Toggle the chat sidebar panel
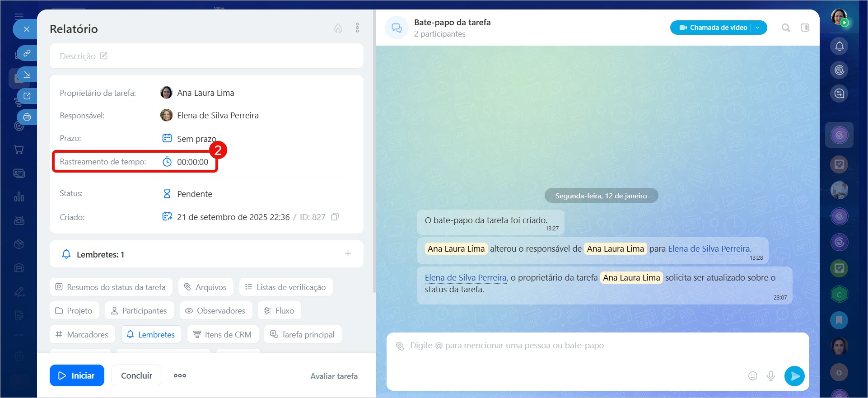This screenshot has height=398, width=868. (805, 28)
